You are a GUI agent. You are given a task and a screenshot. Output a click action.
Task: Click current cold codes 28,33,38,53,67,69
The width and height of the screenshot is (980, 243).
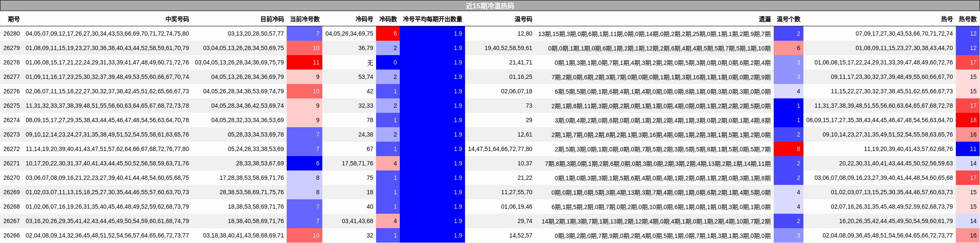260,163
